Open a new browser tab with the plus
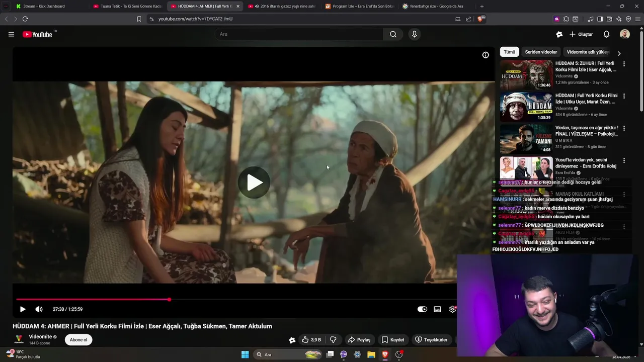Screen dimensions: 644x362 (482, 6)
